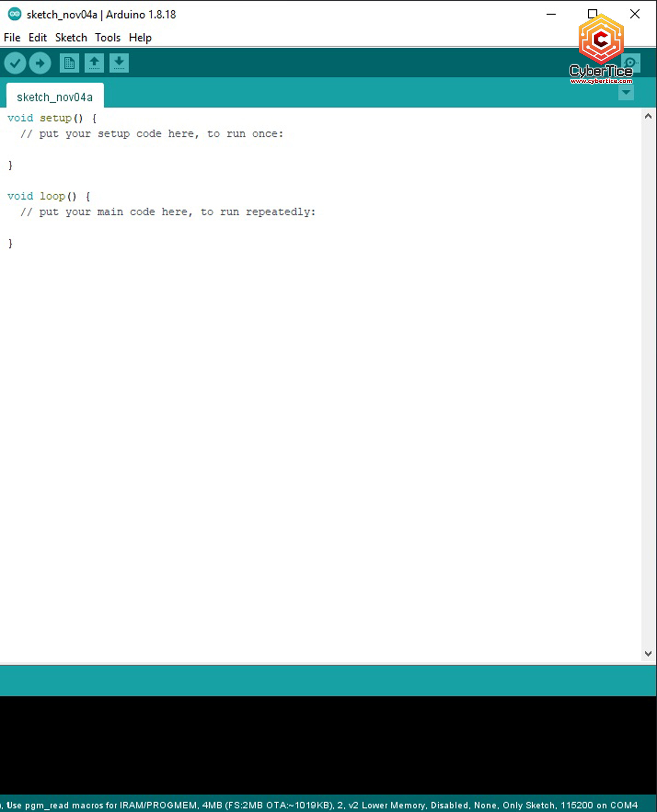Minimize the Arduino window
Image resolution: width=657 pixels, height=812 pixels.
pos(551,14)
